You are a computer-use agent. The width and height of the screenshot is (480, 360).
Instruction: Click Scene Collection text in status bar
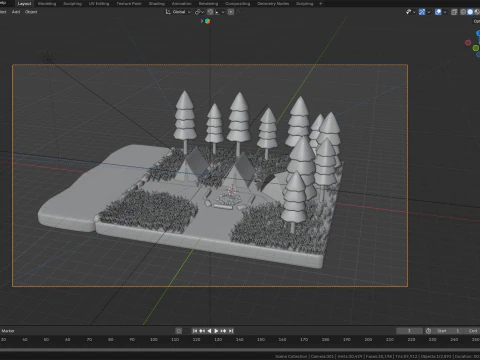tap(291, 356)
